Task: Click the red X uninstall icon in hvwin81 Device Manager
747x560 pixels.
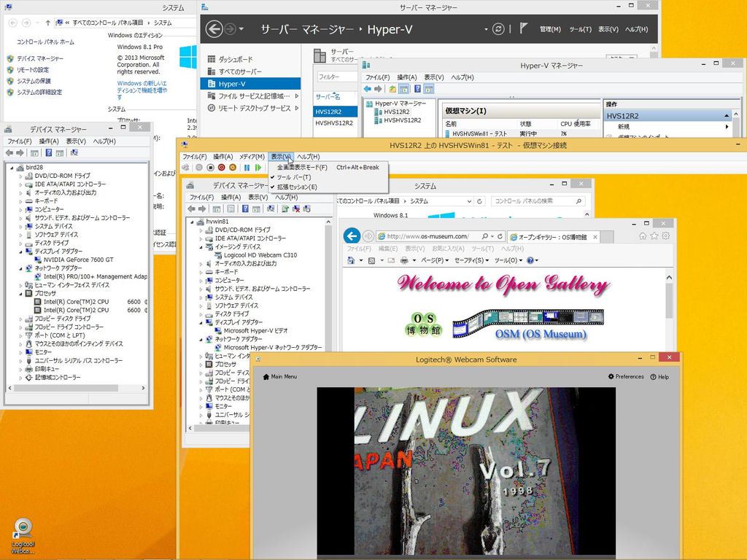Action: click(296, 209)
